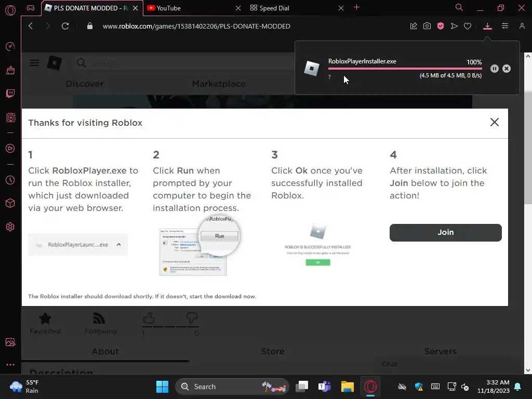Close the Speed Dial tab

341,8
